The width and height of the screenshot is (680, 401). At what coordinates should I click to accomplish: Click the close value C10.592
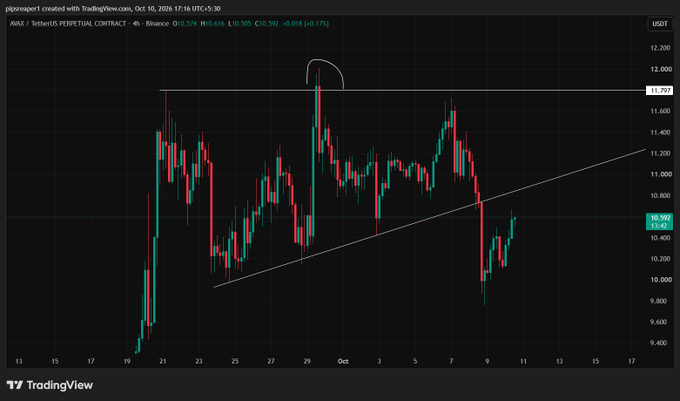tap(267, 23)
